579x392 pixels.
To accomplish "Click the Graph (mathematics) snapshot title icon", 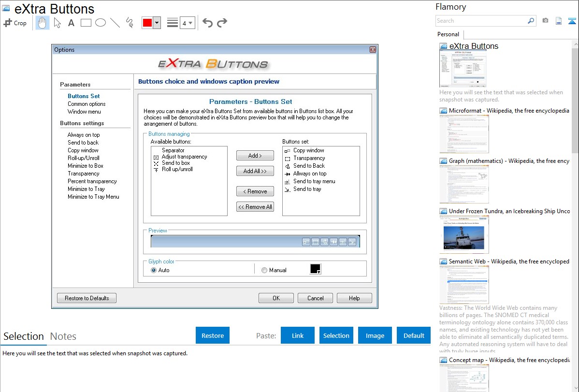I will (x=444, y=161).
